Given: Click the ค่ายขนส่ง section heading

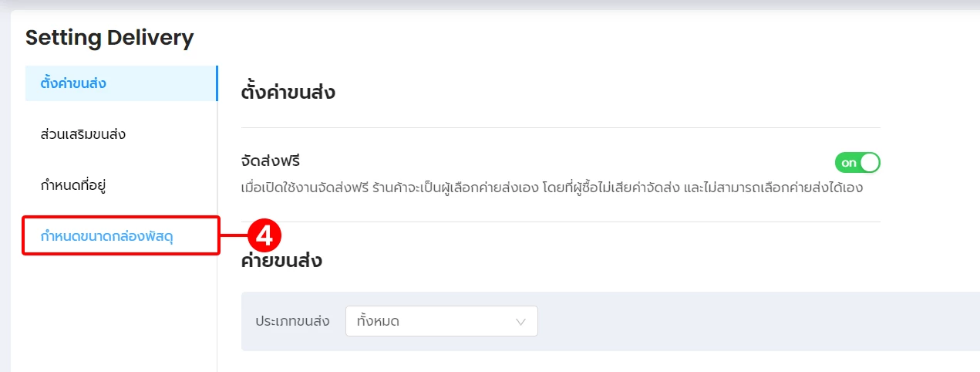Looking at the screenshot, I should (x=281, y=261).
